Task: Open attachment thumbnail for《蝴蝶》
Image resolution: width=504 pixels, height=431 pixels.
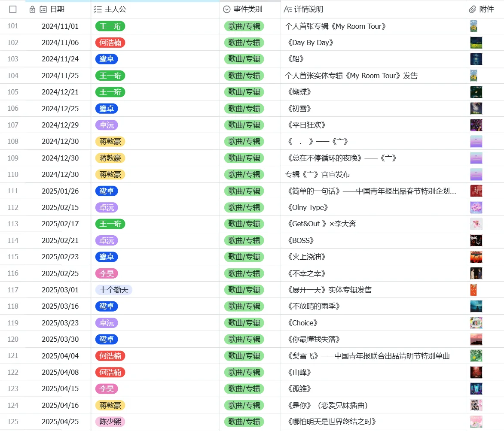Action: (476, 92)
